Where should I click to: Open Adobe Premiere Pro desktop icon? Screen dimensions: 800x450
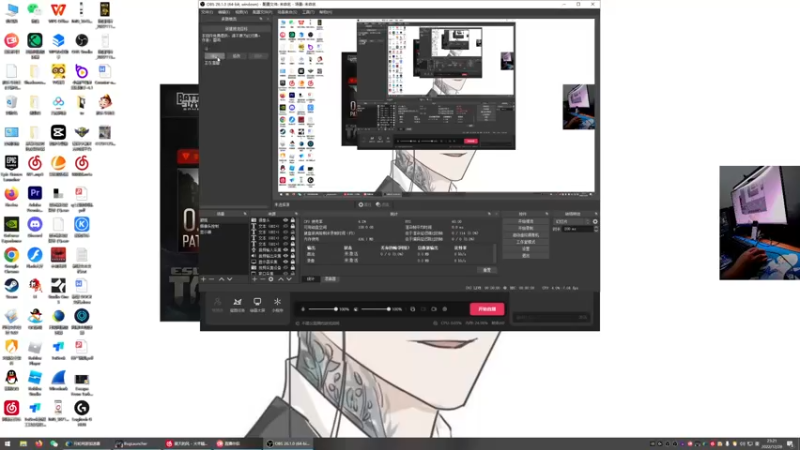(x=35, y=199)
